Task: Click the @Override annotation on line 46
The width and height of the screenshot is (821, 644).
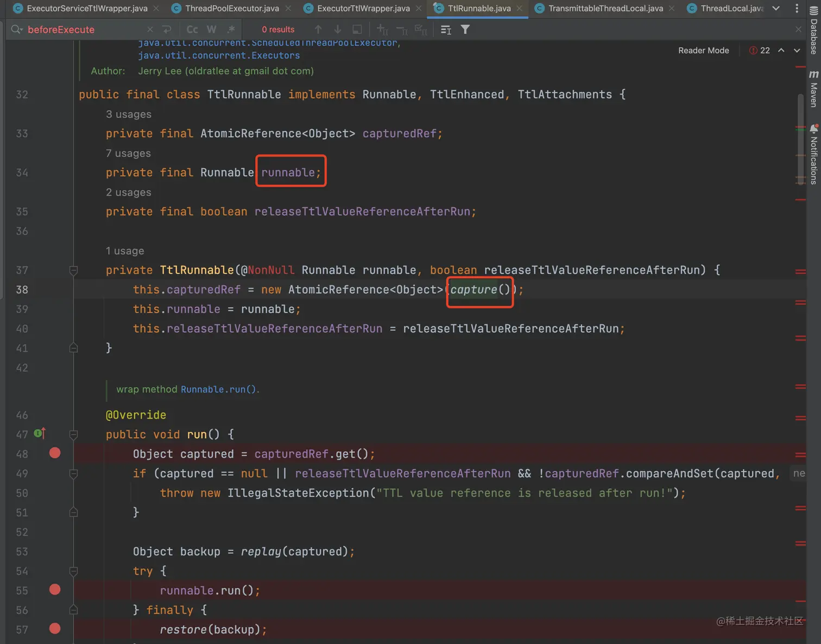Action: point(136,415)
